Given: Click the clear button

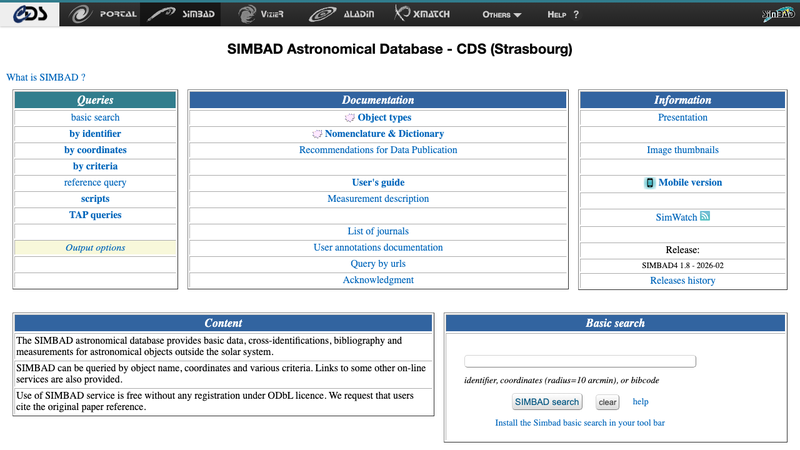Looking at the screenshot, I should [607, 402].
